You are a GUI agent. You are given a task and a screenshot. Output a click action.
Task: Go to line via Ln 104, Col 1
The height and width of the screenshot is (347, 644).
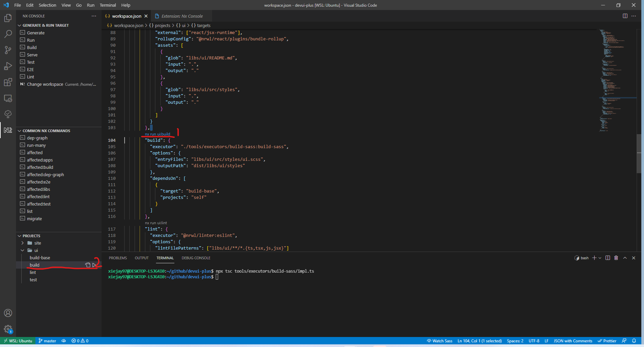(480, 341)
